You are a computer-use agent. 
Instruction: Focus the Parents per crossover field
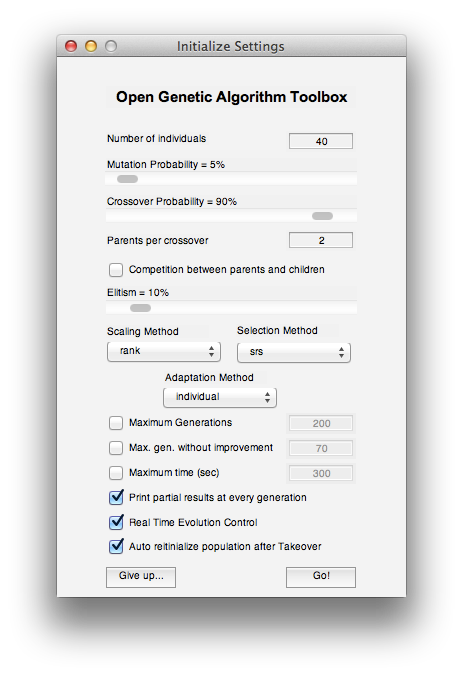point(321,240)
